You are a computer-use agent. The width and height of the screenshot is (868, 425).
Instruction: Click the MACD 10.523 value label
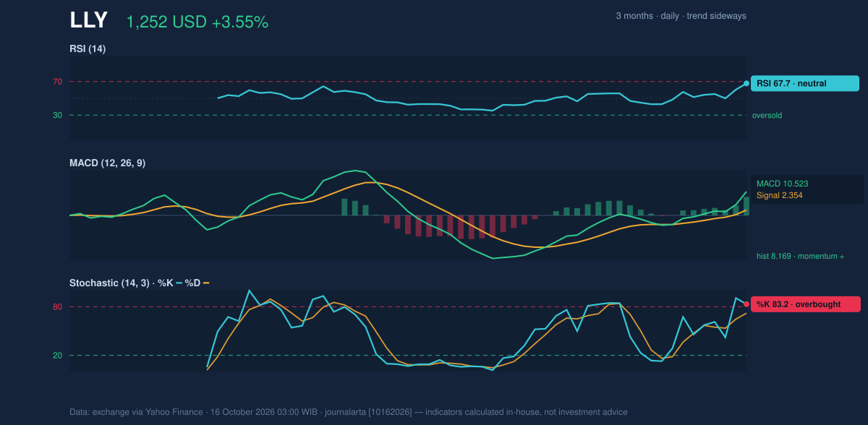tap(783, 184)
